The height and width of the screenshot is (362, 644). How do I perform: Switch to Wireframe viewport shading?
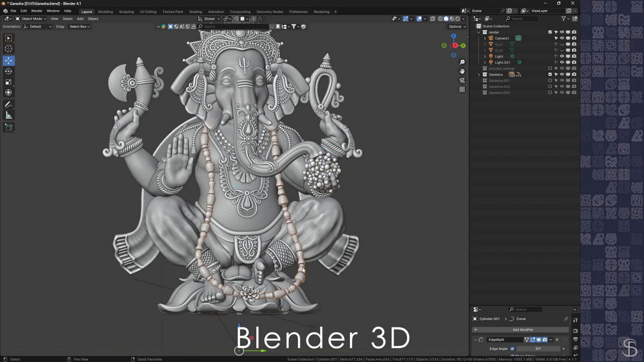coord(440,19)
